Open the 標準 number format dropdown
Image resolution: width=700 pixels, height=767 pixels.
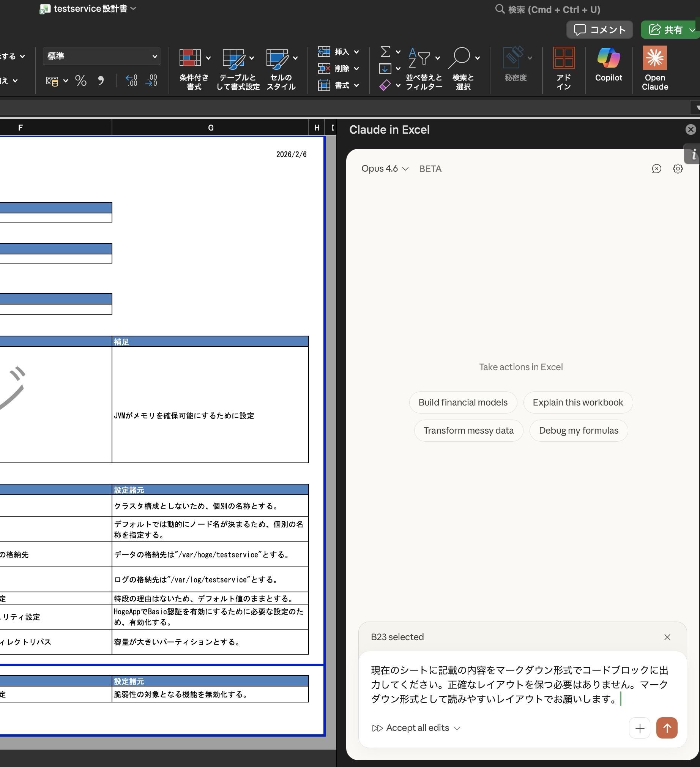pyautogui.click(x=101, y=56)
